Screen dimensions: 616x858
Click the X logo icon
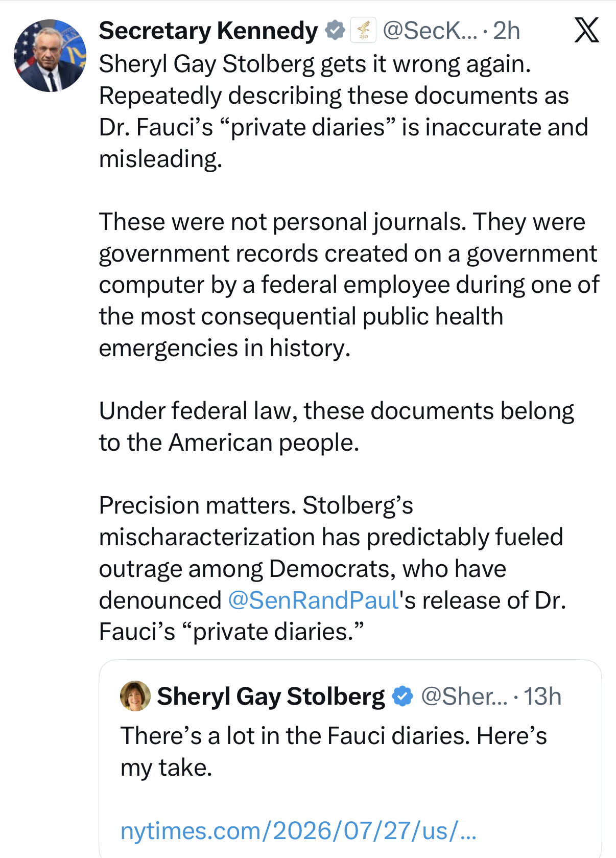pyautogui.click(x=586, y=30)
